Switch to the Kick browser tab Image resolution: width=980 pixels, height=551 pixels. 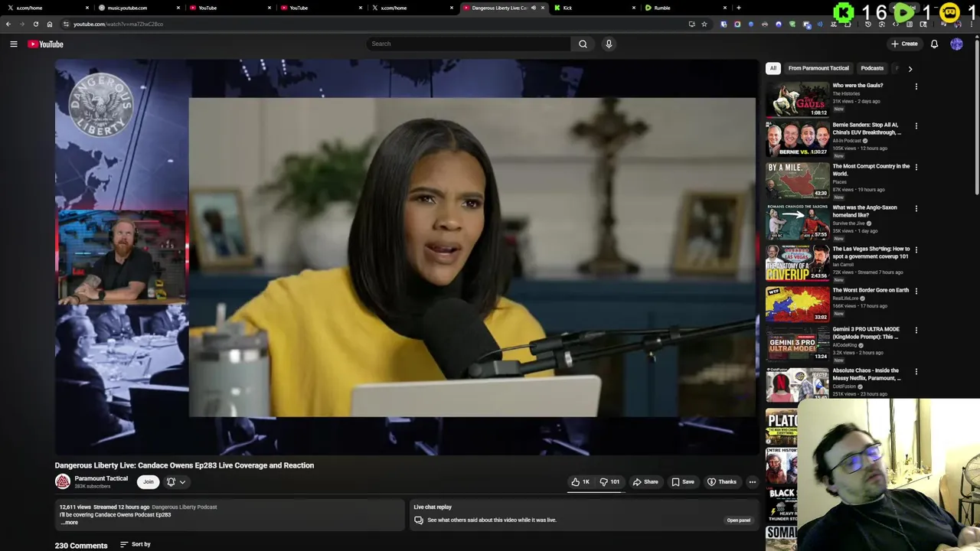point(594,8)
